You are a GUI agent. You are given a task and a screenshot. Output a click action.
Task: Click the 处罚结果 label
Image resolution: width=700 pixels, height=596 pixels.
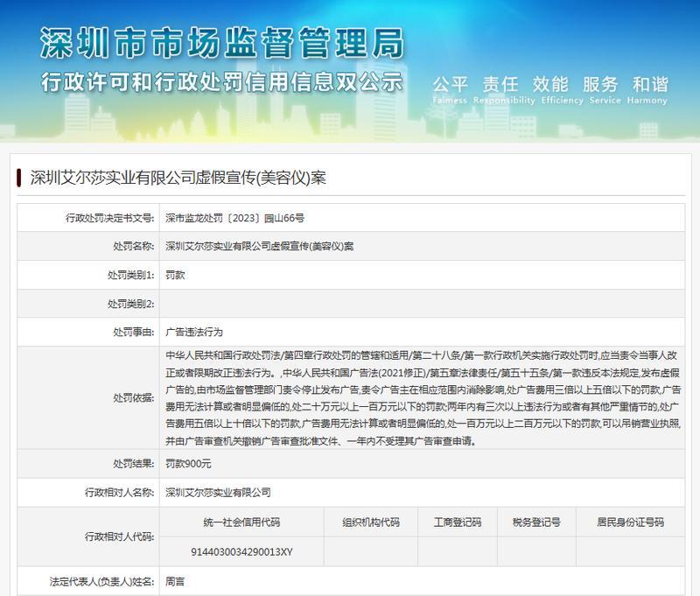133,464
